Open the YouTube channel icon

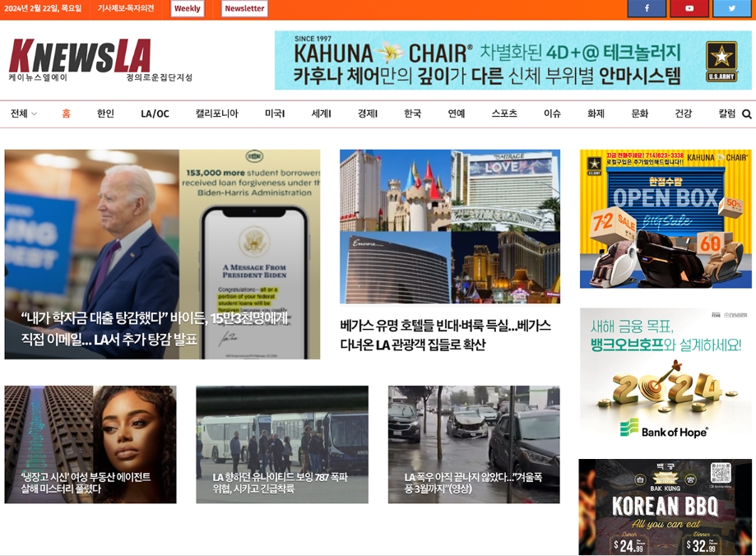pos(689,8)
